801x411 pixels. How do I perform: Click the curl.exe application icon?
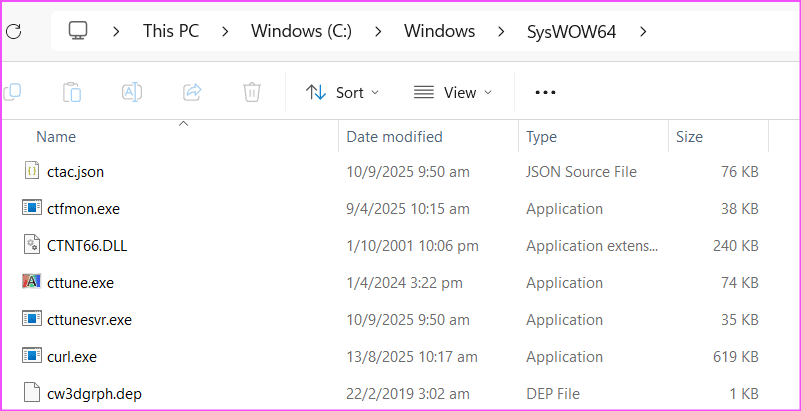point(32,356)
